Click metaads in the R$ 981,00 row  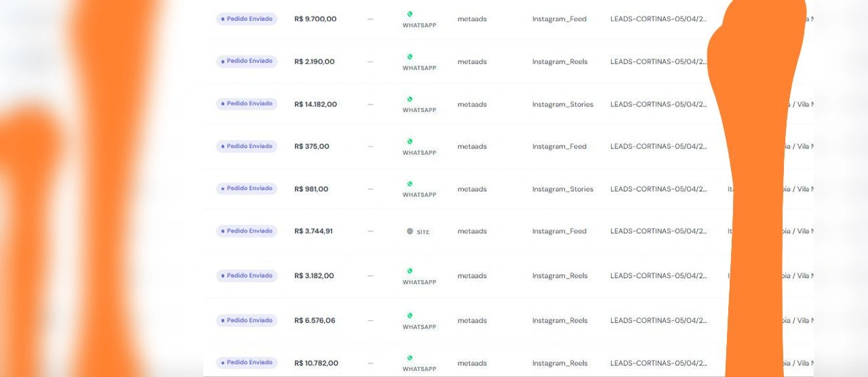472,189
